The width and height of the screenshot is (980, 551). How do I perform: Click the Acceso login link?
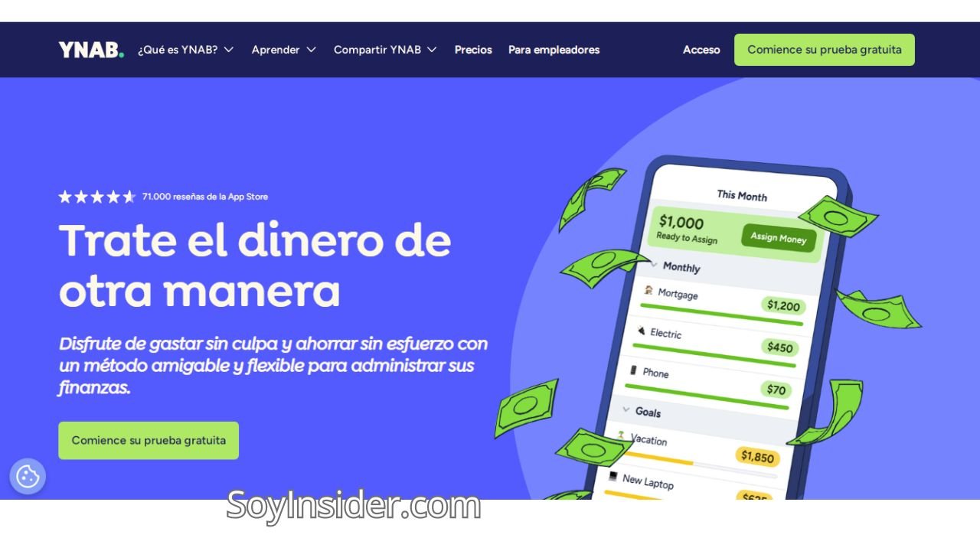[x=701, y=50]
